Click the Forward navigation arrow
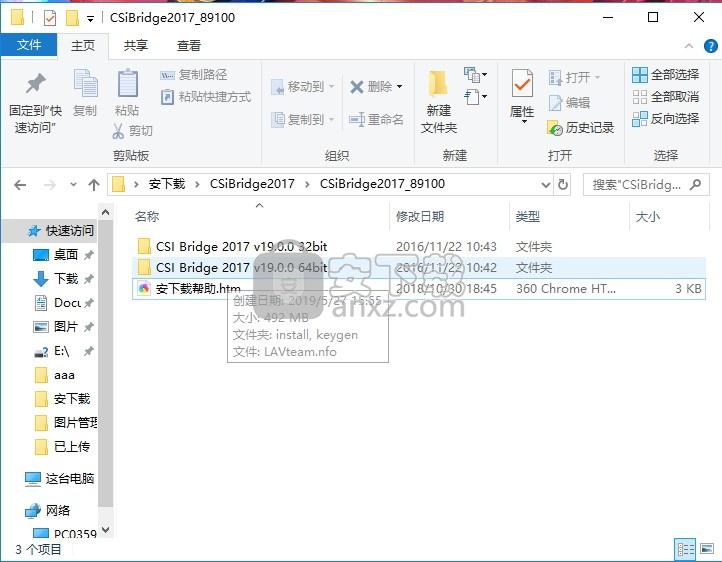This screenshot has height=562, width=722. pos(49,185)
